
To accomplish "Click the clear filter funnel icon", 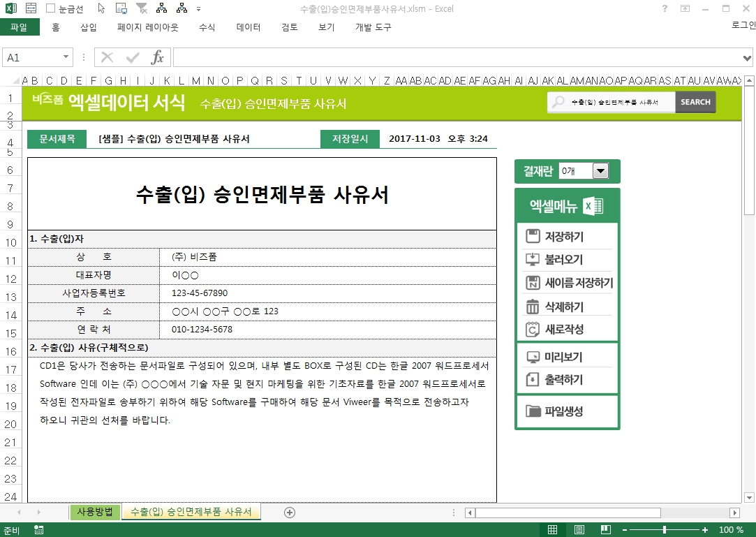I will (142, 9).
